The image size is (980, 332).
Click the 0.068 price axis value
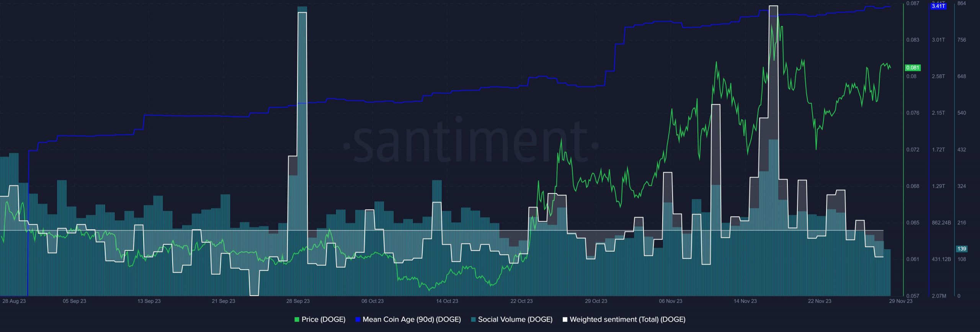coord(913,186)
